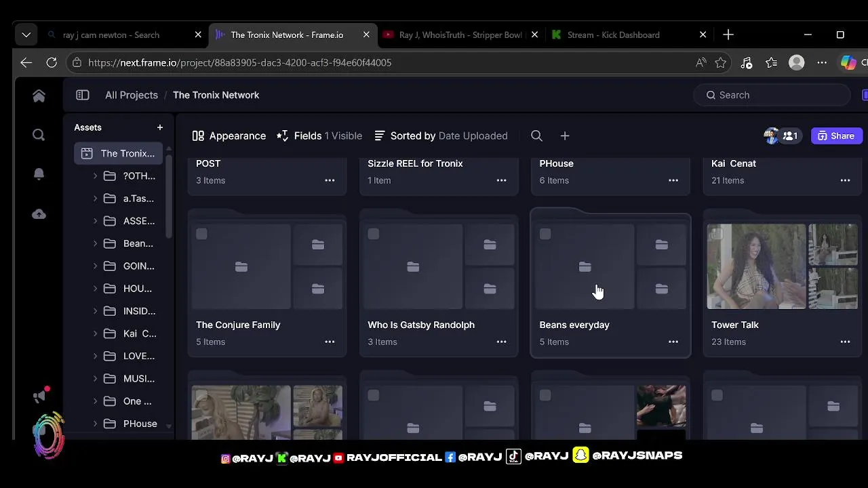Go to All Projects breadcrumb

point(132,95)
